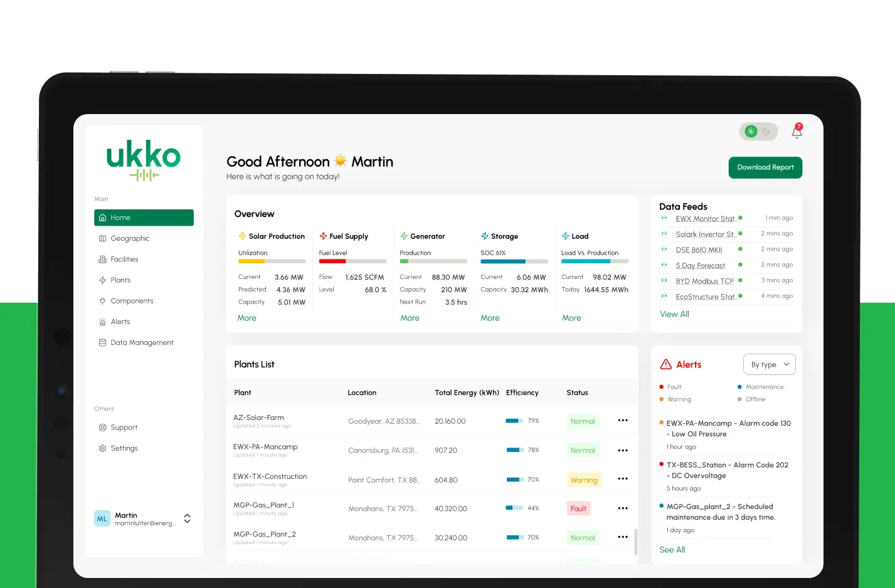The image size is (895, 588).
Task: Click the Fuel Supply bolt icon
Action: point(323,236)
